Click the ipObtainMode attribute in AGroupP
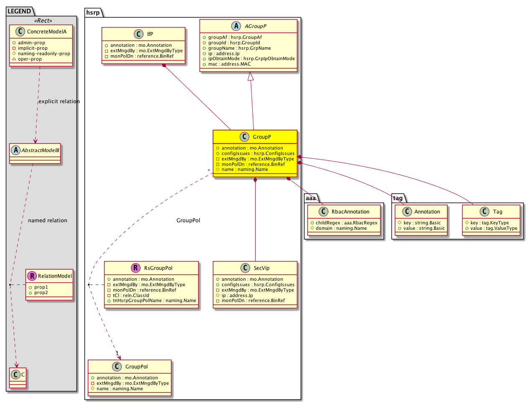 click(251, 58)
